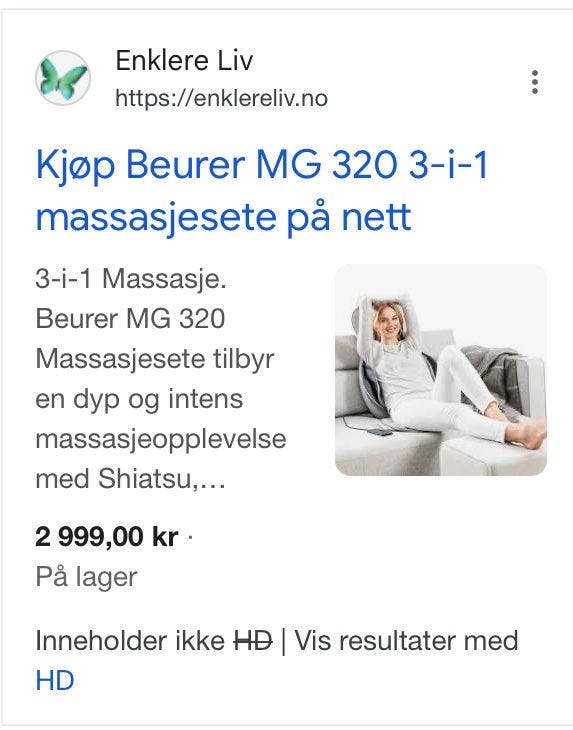The width and height of the screenshot is (573, 730).
Task: Click the 'Massasjesete tilbyr' description line
Action: coord(155,359)
